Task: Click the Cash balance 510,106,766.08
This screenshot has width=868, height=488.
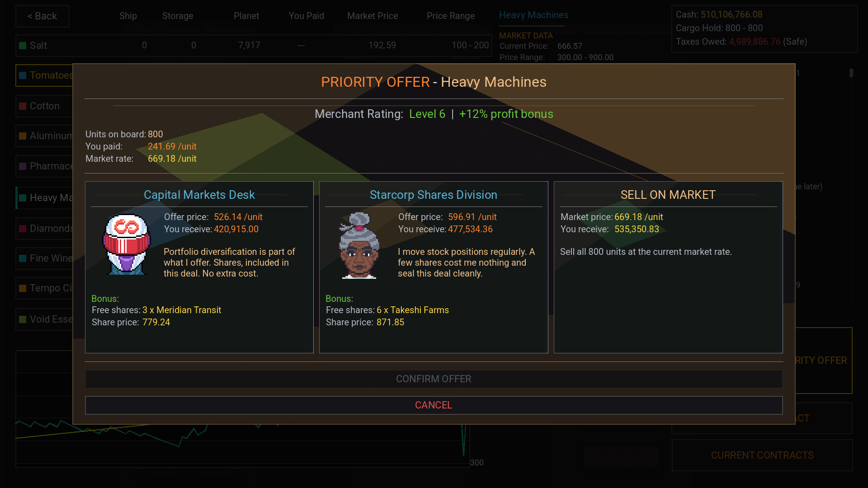Action: coord(731,14)
